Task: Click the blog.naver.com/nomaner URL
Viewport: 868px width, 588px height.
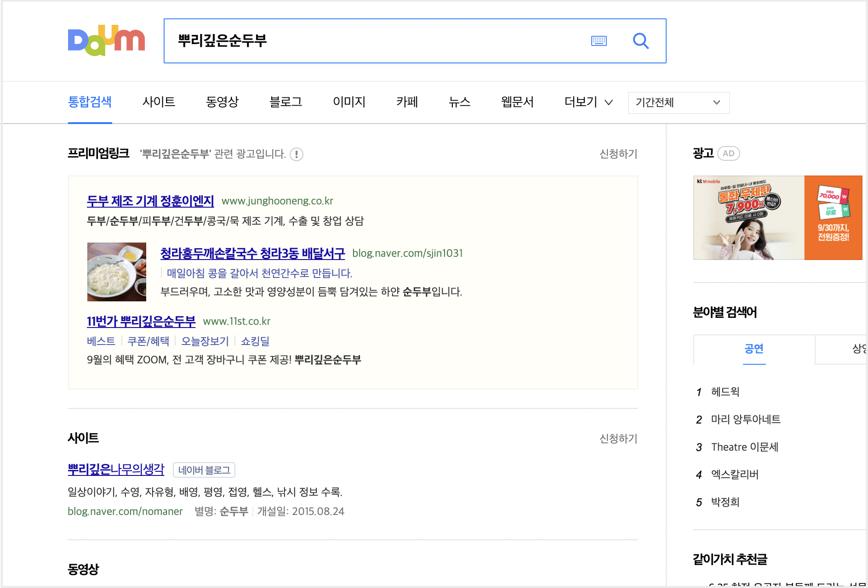Action: click(x=125, y=511)
